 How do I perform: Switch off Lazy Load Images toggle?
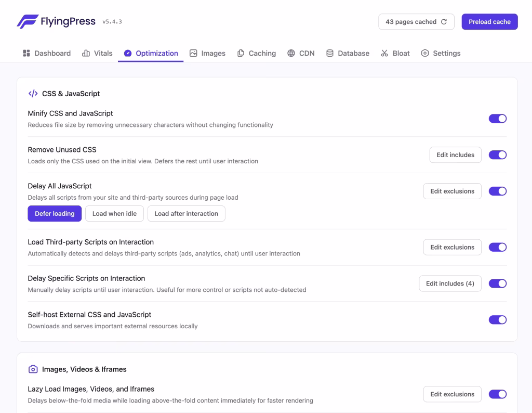click(497, 394)
